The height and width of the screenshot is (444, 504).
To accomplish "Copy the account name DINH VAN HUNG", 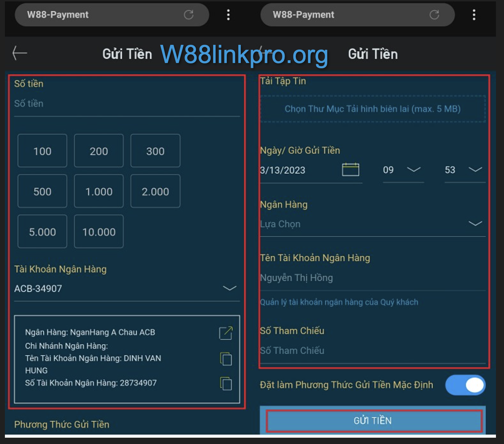I will click(226, 359).
